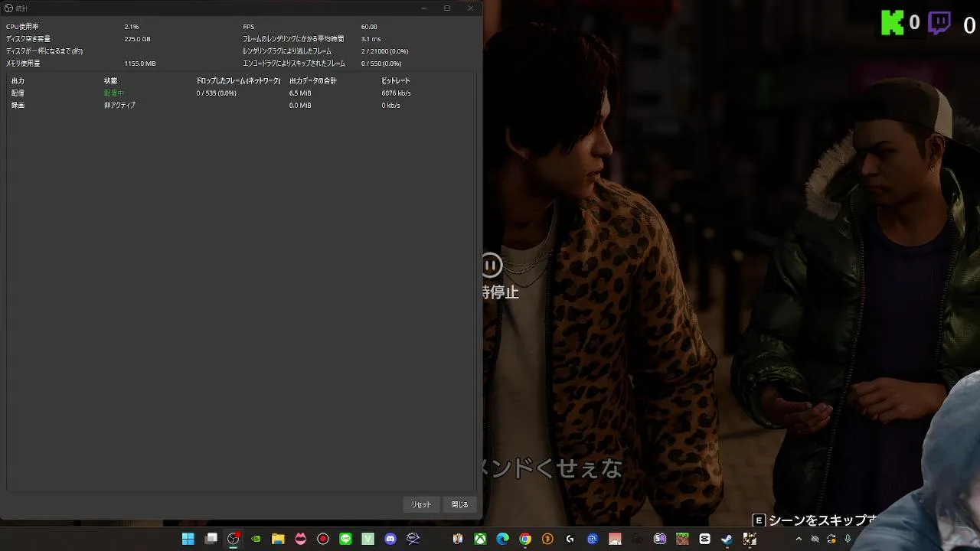The height and width of the screenshot is (551, 980).
Task: Switch to OBS Studio in the taskbar
Action: pos(234,539)
